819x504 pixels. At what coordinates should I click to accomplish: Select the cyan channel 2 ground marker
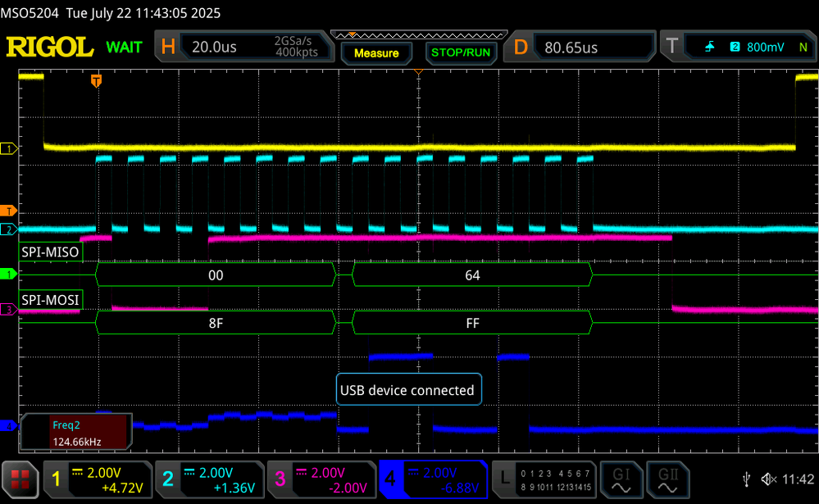(x=8, y=229)
